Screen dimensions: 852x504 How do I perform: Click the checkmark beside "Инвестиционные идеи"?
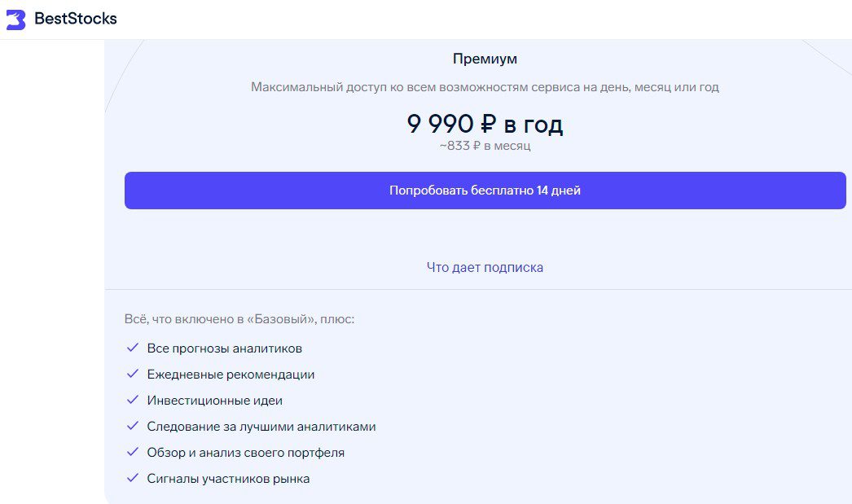(x=133, y=400)
